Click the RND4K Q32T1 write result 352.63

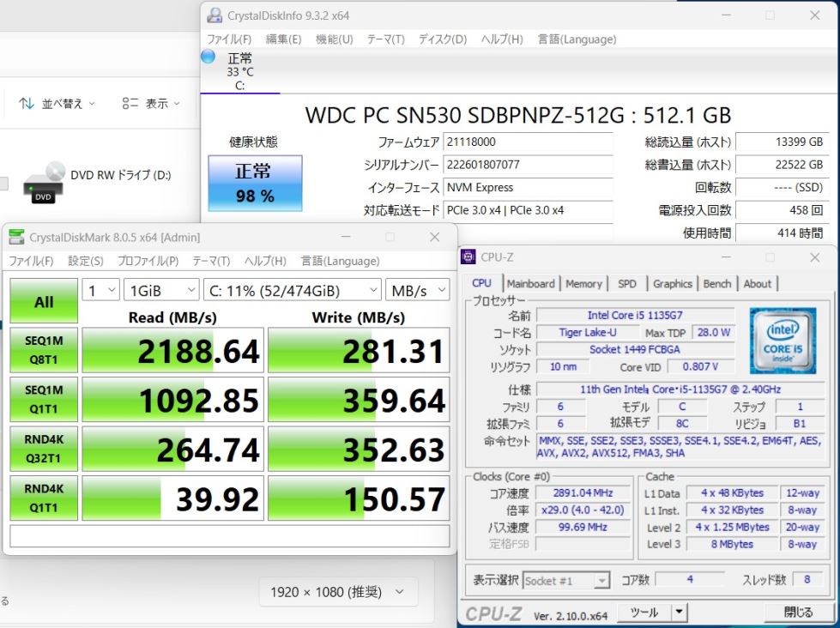[359, 449]
